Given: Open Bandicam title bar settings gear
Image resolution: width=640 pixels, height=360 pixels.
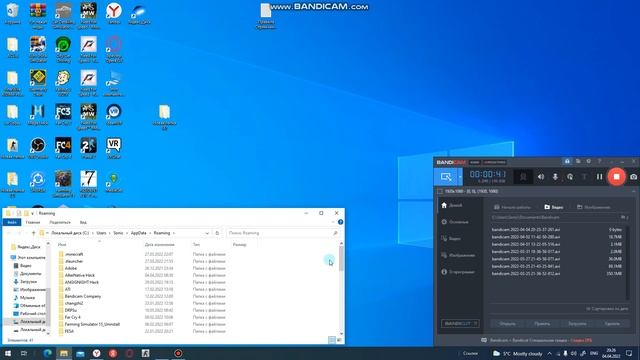Looking at the screenshot, I should click(x=589, y=161).
